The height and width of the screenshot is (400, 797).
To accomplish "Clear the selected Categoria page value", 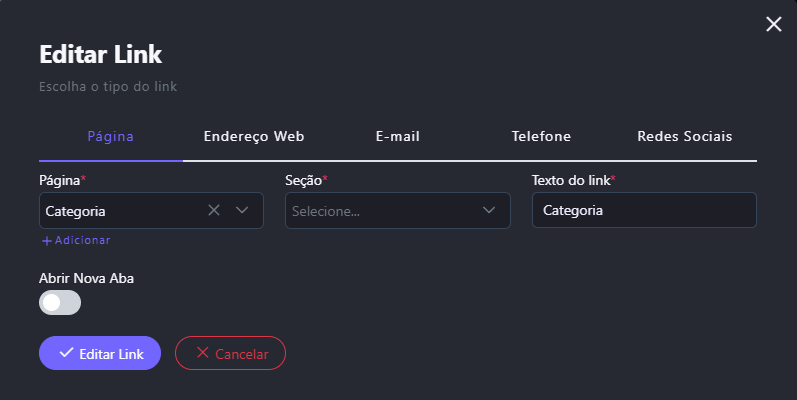I will click(x=213, y=211).
